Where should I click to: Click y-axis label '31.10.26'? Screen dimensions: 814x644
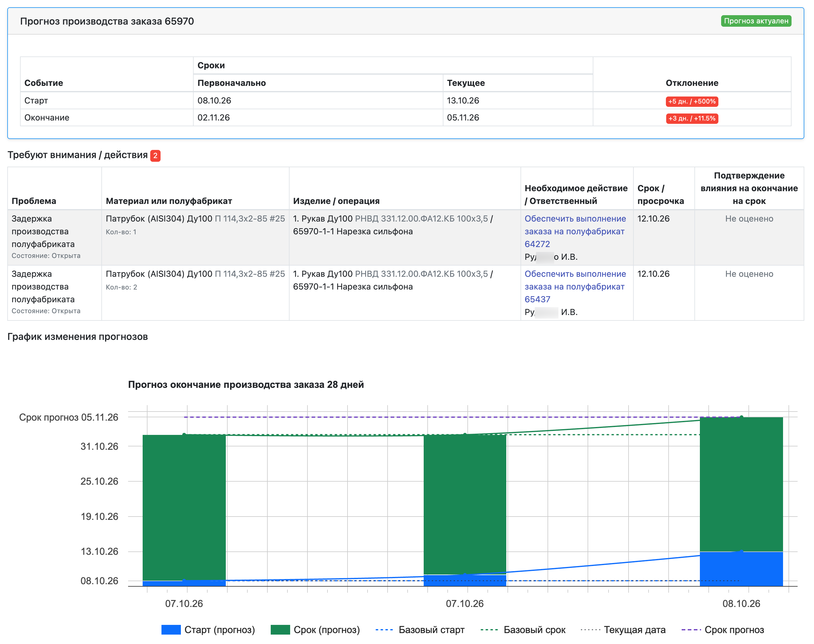(x=99, y=446)
